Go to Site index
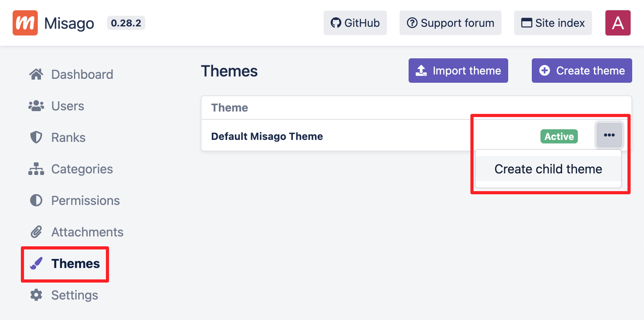644x320 pixels. coord(553,23)
